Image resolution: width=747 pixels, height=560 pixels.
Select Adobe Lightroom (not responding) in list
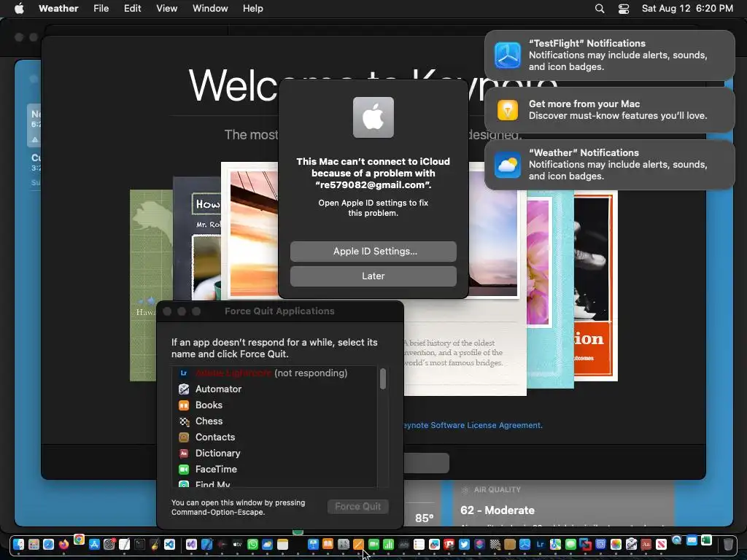click(275, 373)
